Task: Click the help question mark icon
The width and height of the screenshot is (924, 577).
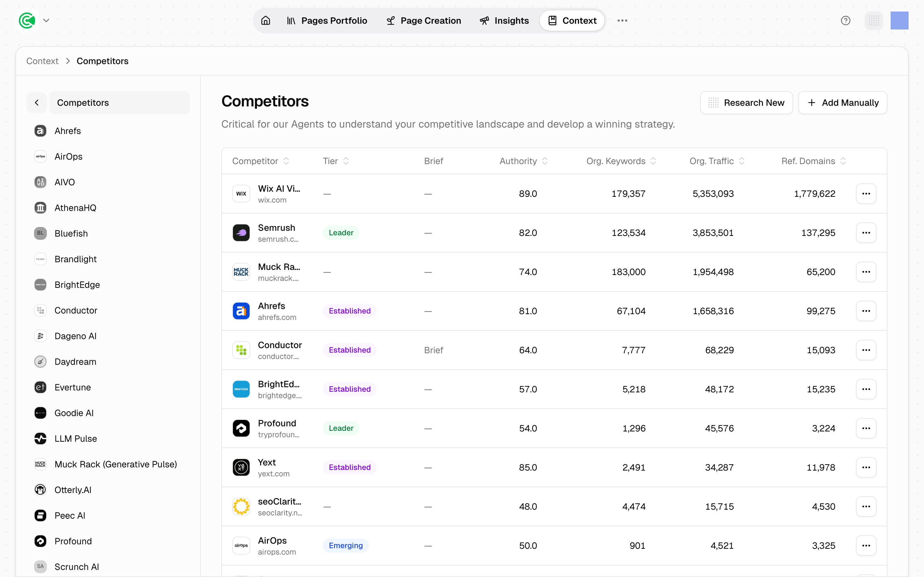Action: click(845, 21)
